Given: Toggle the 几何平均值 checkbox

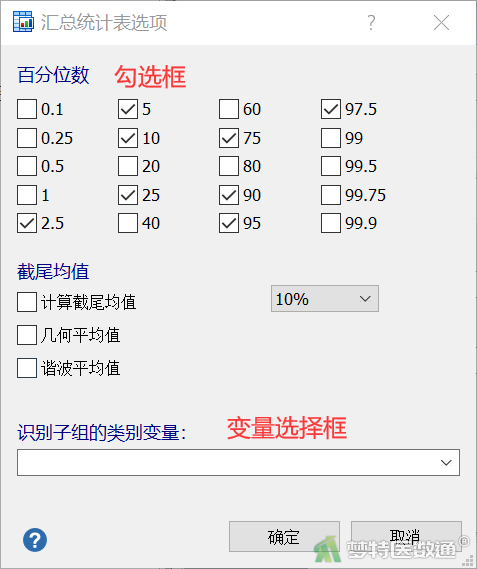Looking at the screenshot, I should (x=27, y=335).
